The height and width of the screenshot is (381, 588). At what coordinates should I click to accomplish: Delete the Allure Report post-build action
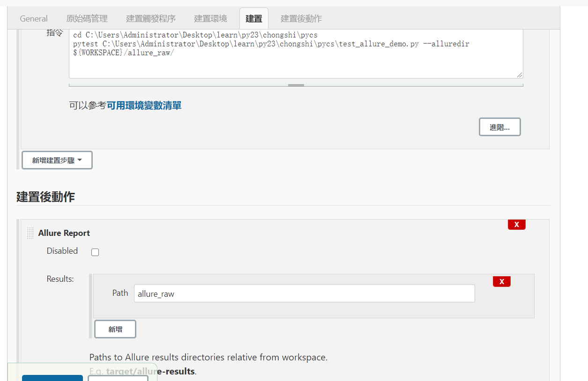[x=517, y=225]
